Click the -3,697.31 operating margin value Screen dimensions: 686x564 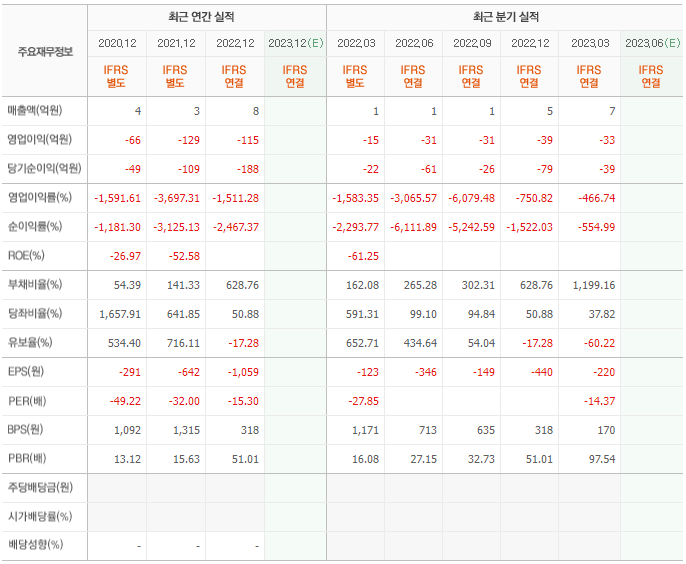[x=177, y=198]
